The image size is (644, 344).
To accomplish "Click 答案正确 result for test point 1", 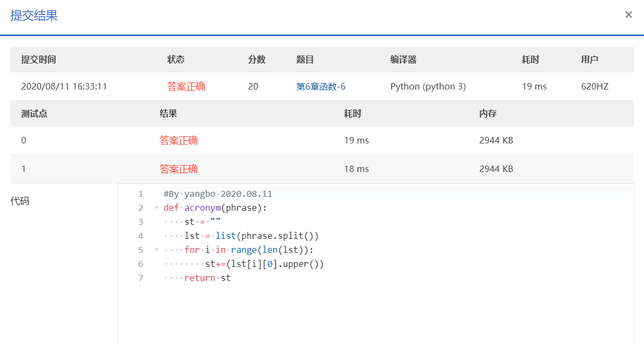I will (x=179, y=168).
